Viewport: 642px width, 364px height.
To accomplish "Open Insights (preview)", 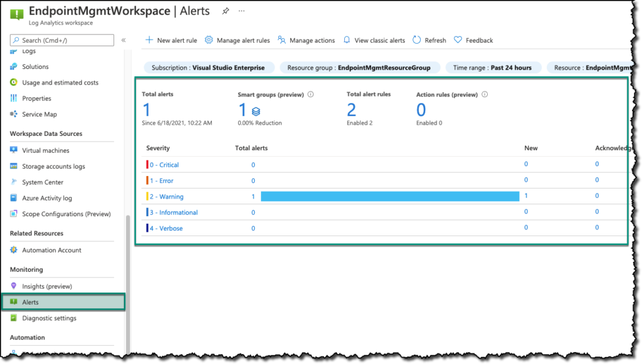I will pos(46,286).
